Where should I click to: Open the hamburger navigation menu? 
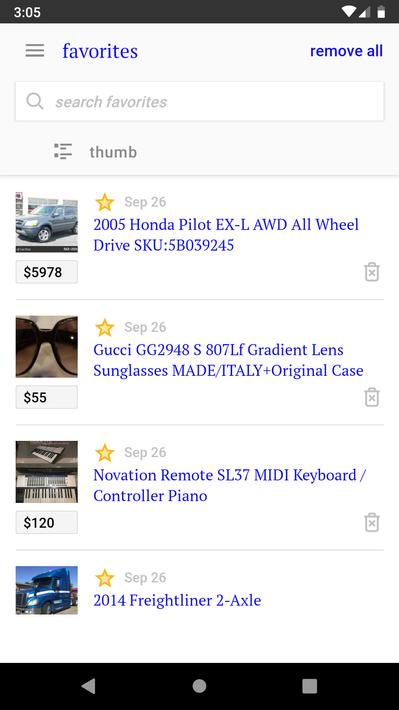click(35, 51)
